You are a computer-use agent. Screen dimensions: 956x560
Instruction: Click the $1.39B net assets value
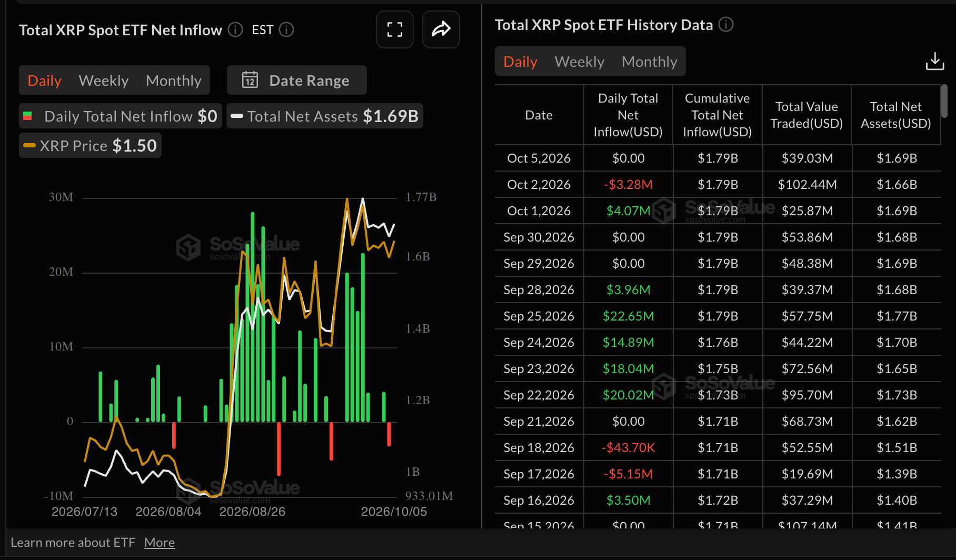[x=897, y=474]
